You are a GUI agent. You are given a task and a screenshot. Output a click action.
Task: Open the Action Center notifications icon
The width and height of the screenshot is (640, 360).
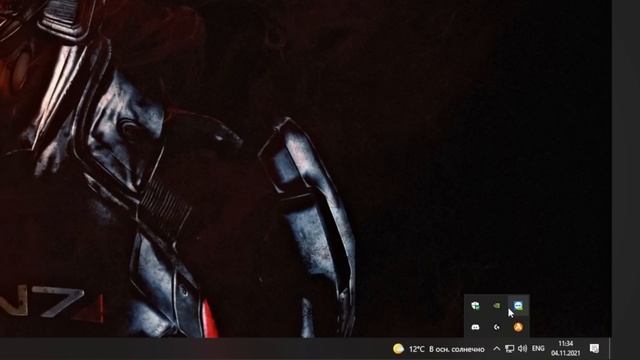tap(594, 349)
